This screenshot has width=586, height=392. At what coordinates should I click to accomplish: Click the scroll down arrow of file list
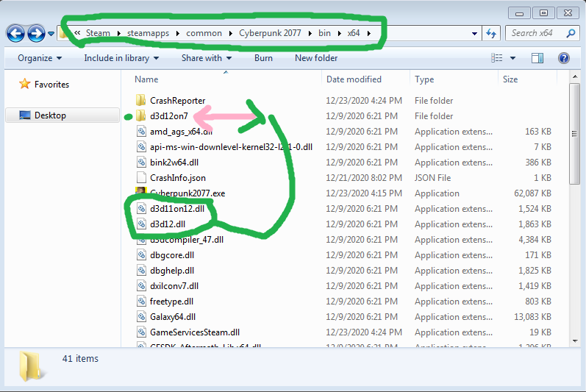coord(574,341)
